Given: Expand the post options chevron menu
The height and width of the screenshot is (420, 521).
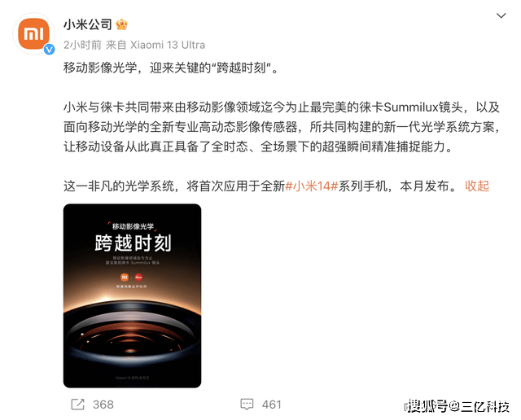Looking at the screenshot, I should pyautogui.click(x=501, y=15).
